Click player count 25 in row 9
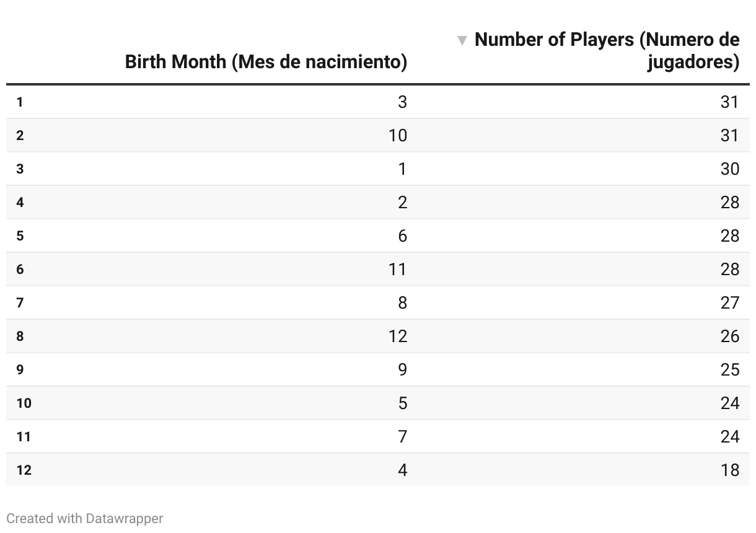Screen dimensions: 756x533 pos(730,369)
